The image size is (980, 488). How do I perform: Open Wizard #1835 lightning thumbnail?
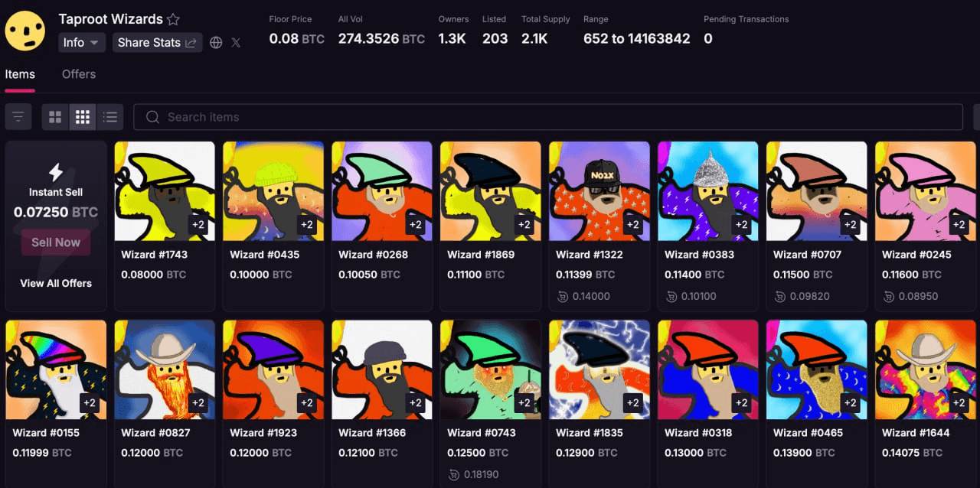tap(599, 369)
